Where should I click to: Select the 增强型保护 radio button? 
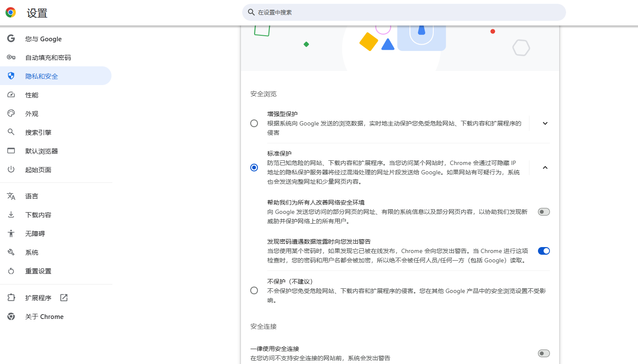click(254, 123)
